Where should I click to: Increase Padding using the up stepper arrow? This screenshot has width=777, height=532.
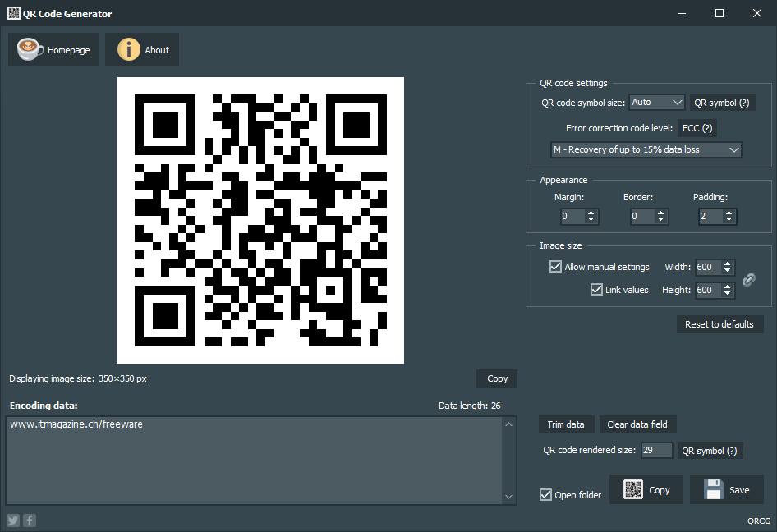(x=728, y=212)
